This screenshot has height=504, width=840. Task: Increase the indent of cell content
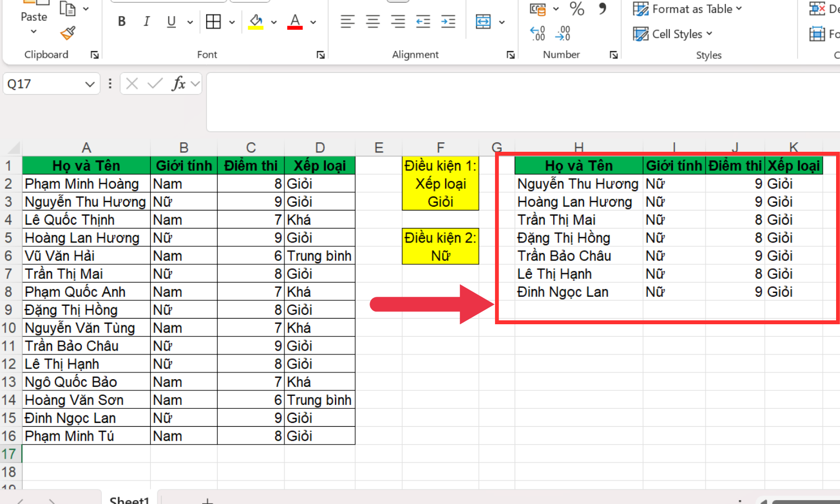click(x=448, y=22)
